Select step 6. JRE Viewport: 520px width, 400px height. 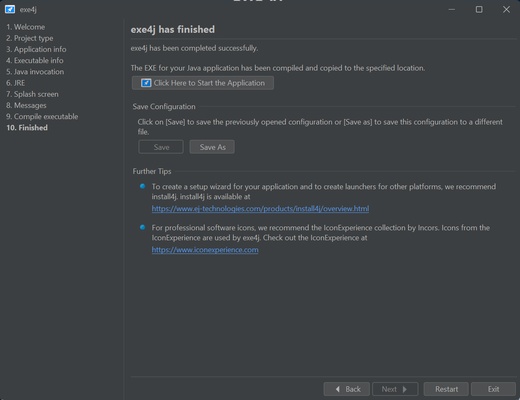tap(16, 83)
